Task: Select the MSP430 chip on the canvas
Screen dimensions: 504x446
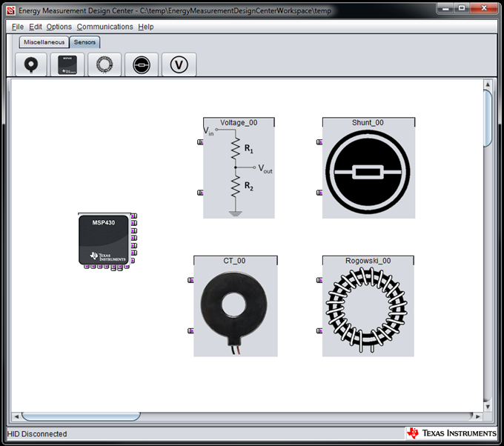Action: coord(104,239)
